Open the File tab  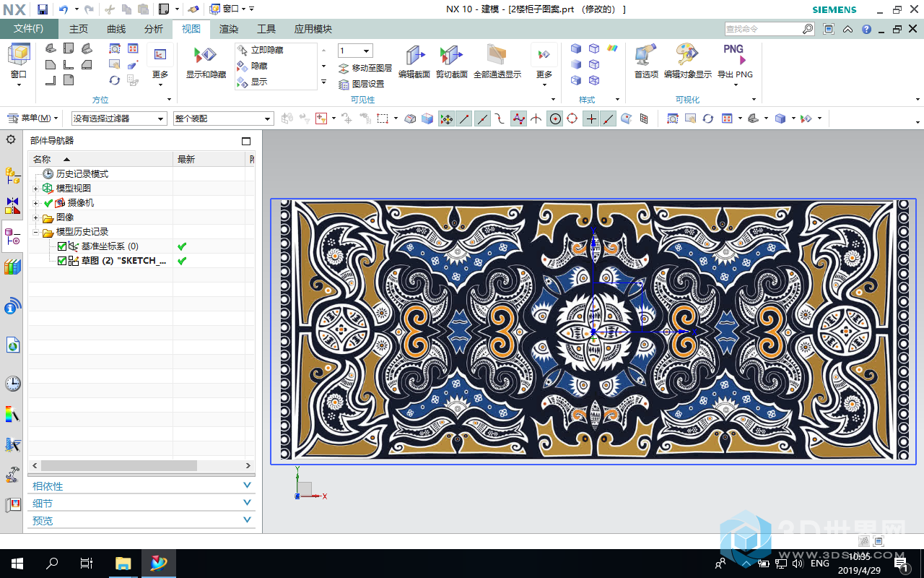29,29
